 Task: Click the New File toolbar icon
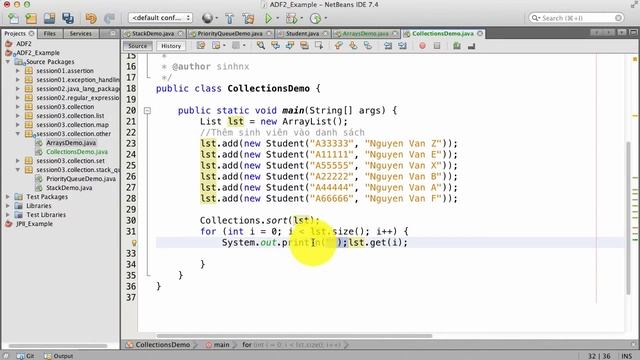13,18
